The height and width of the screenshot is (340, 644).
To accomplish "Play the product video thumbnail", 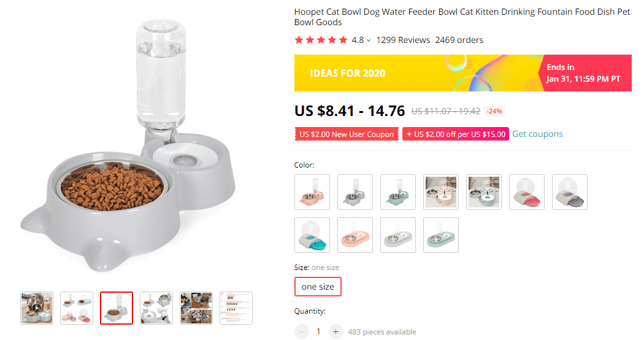I will pyautogui.click(x=37, y=308).
